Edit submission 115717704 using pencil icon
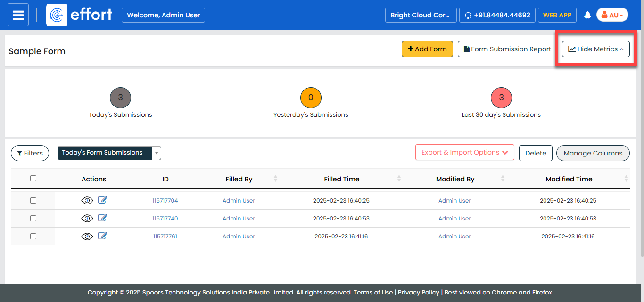The height and width of the screenshot is (302, 644). 103,200
